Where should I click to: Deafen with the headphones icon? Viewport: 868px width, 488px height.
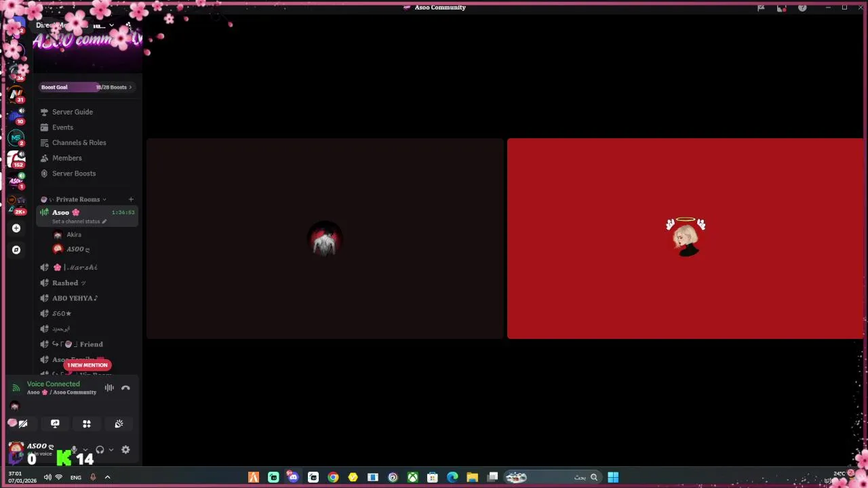tap(100, 449)
